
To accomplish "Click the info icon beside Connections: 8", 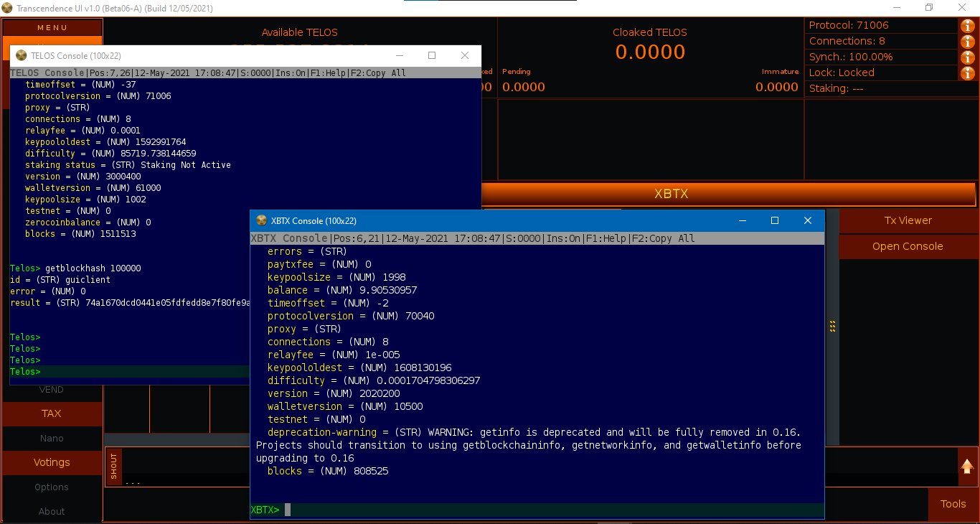I will click(x=967, y=42).
